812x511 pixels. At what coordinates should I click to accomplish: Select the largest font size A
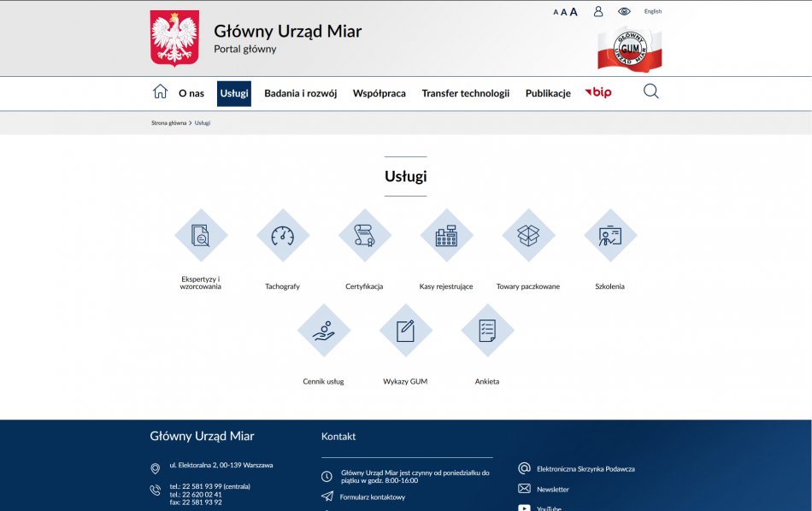click(574, 12)
